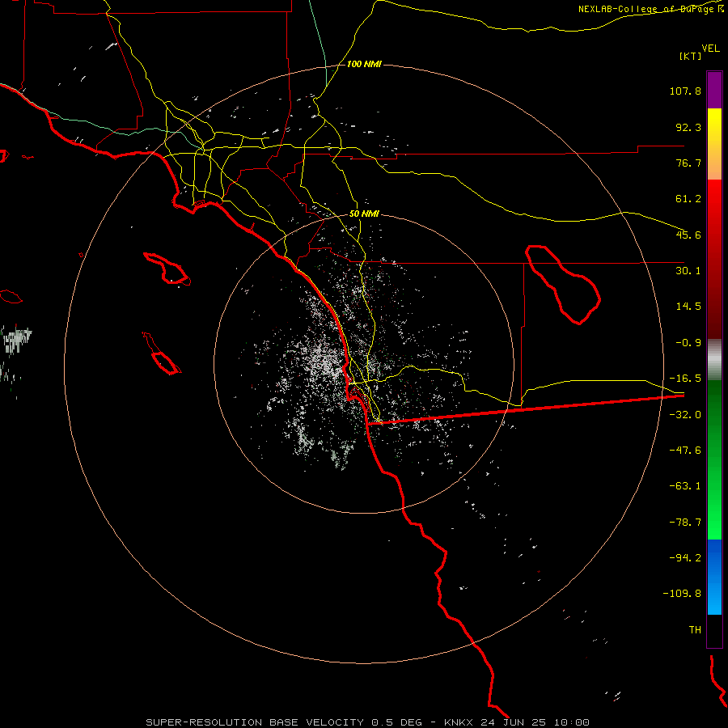Pick the orange segment near 76.7
The image size is (728, 728).
point(714,163)
